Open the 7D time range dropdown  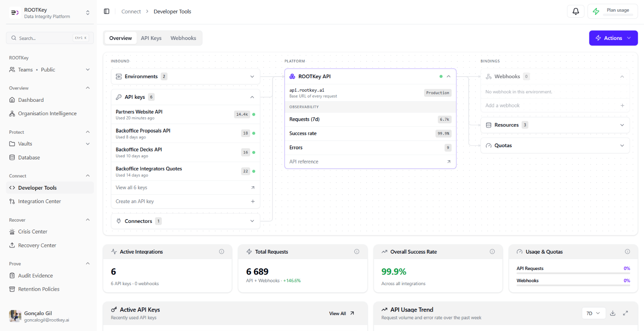(x=593, y=313)
